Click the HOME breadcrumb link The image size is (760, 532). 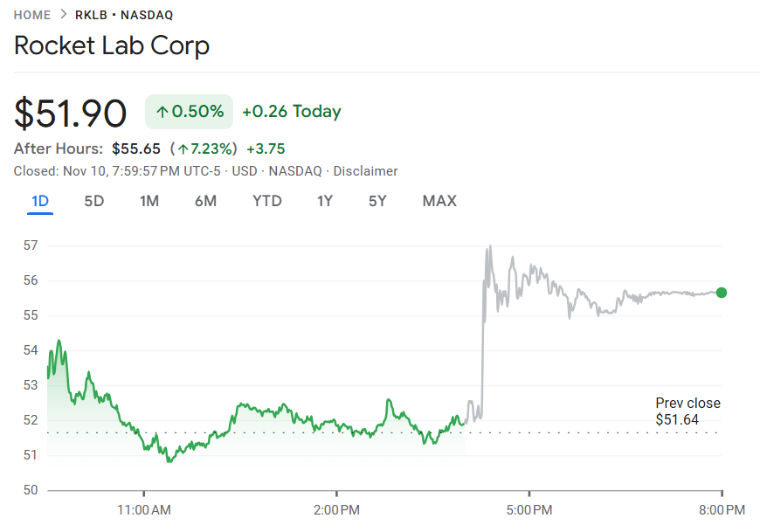32,15
